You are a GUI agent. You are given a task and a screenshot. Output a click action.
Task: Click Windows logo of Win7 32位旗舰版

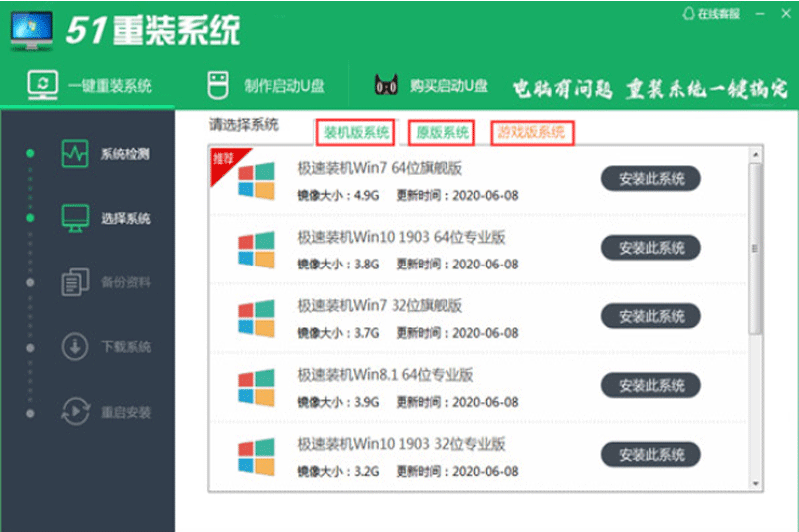[x=256, y=318]
